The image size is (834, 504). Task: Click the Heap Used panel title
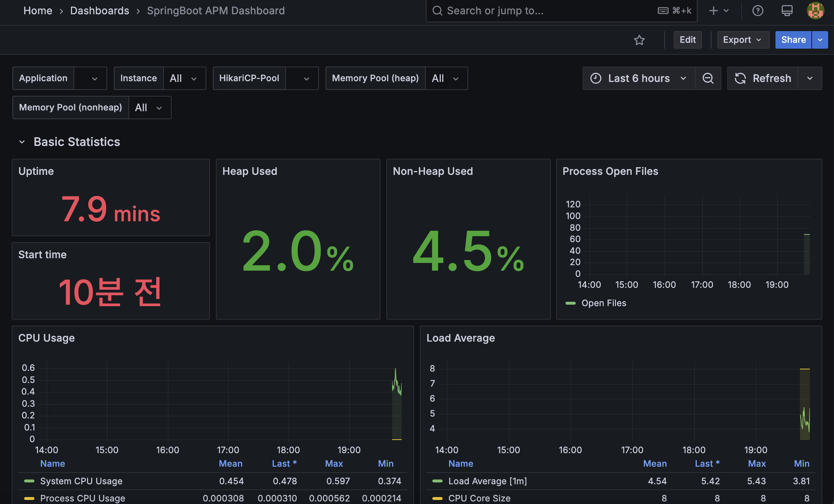click(x=250, y=171)
